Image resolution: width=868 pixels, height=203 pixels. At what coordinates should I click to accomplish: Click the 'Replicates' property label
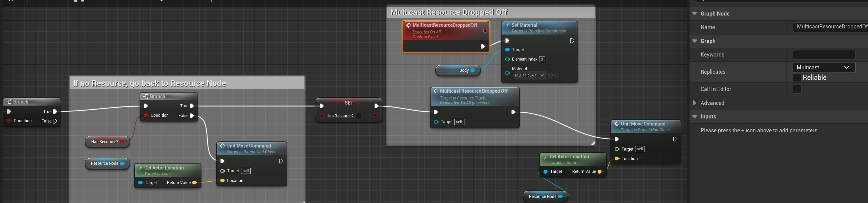[x=713, y=72]
